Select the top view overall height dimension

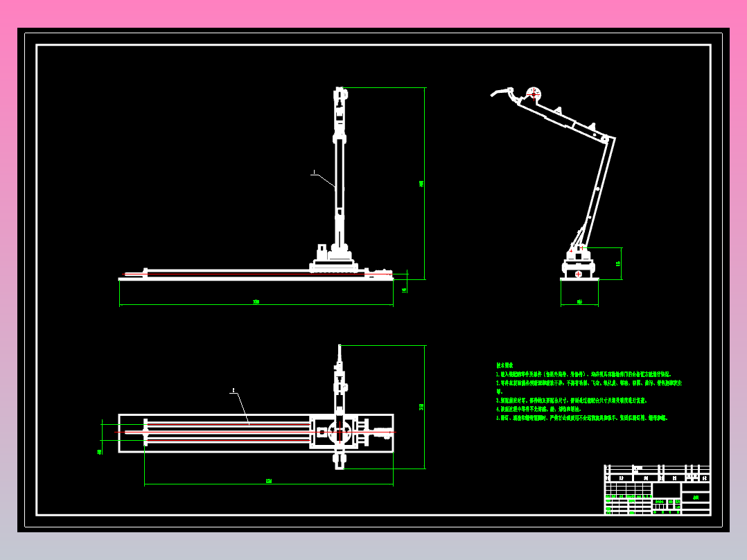422,407
